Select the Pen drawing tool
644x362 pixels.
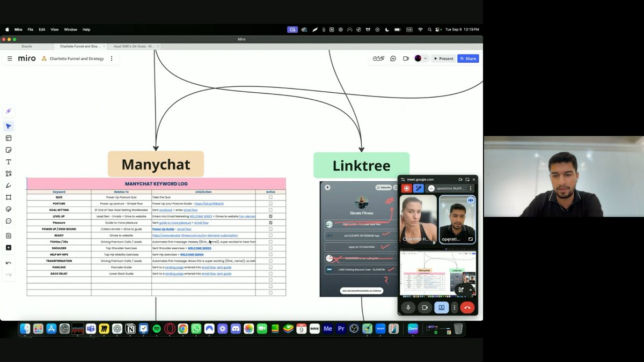(9, 186)
